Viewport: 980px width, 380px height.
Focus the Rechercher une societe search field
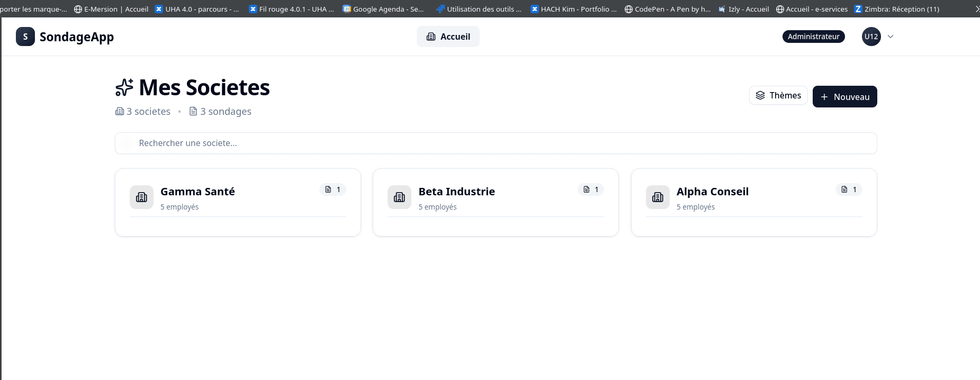click(x=496, y=143)
